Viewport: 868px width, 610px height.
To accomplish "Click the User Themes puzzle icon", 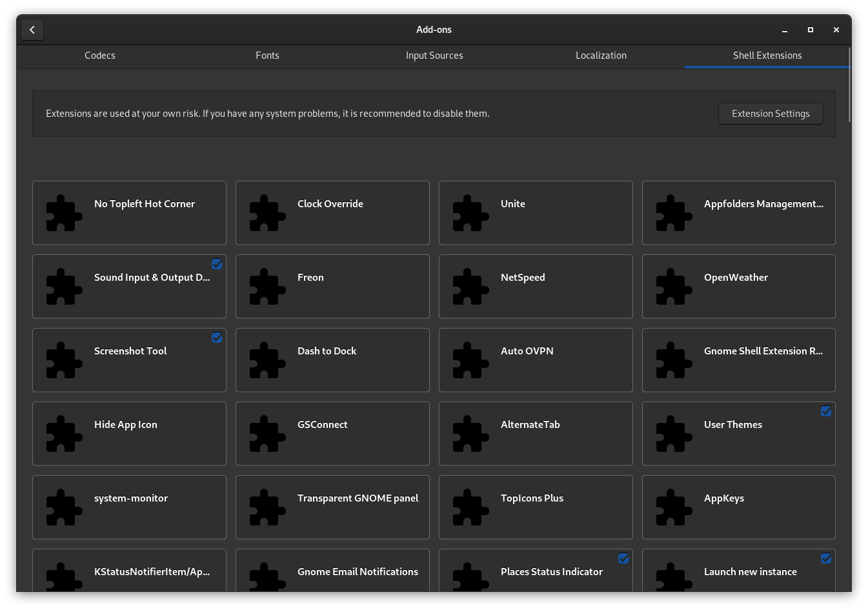I will [x=674, y=434].
